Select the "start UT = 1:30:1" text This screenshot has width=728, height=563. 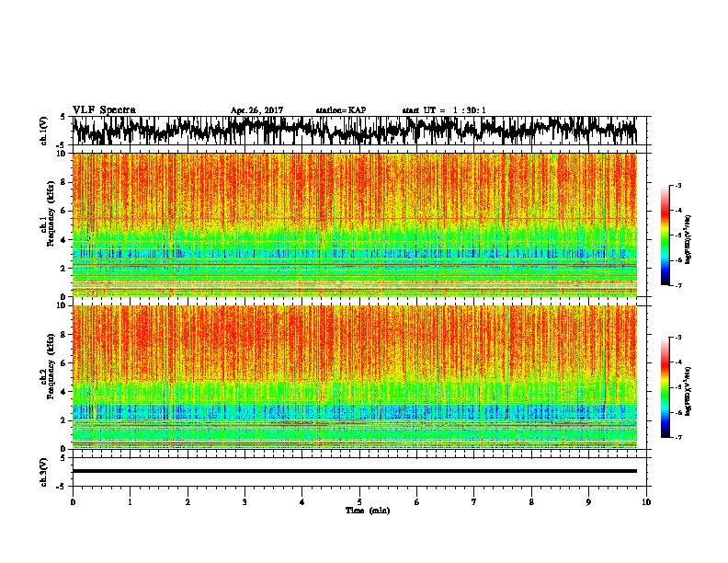[x=444, y=110]
